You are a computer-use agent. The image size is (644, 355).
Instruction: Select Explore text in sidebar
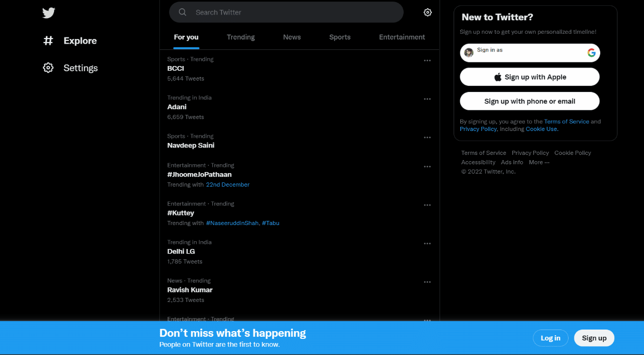(x=80, y=41)
